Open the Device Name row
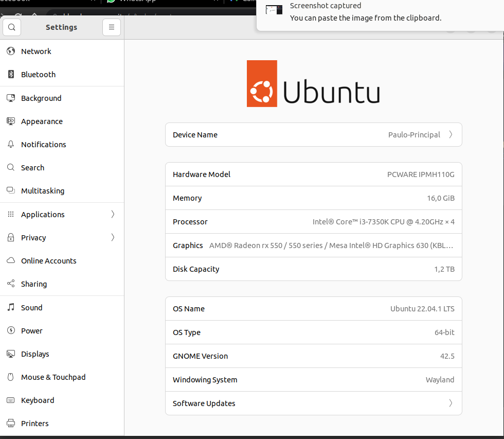This screenshot has height=439, width=504. coord(314,134)
